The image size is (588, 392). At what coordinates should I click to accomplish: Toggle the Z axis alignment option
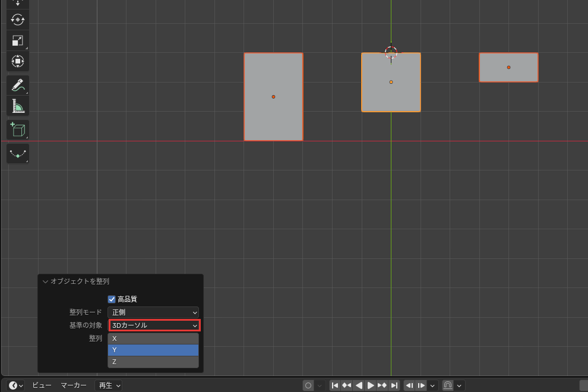point(153,362)
